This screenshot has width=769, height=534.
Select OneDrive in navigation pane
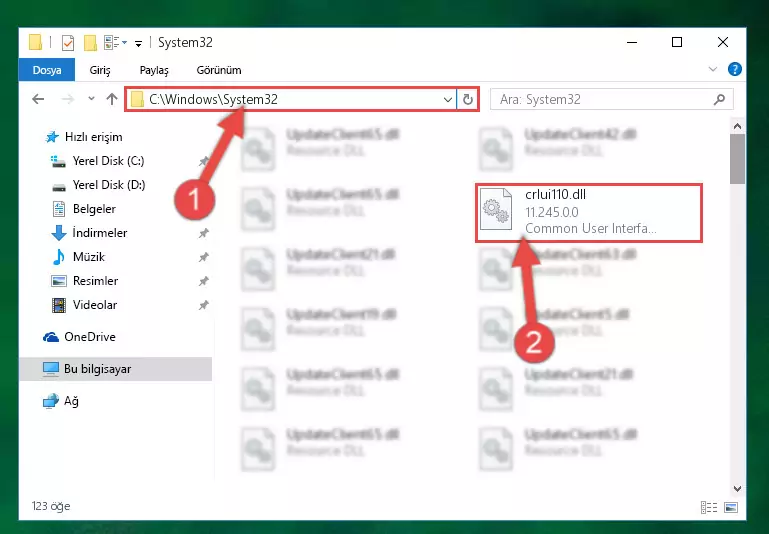(79, 337)
